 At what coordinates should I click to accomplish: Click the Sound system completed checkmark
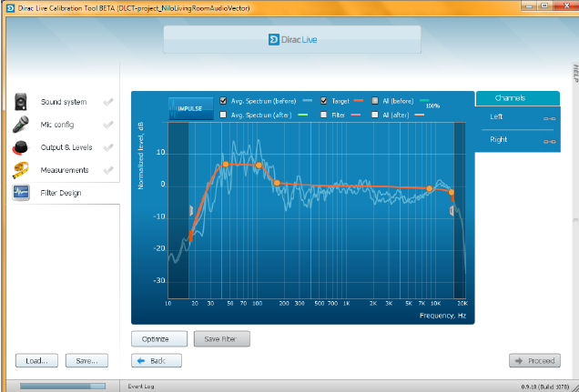pos(108,102)
